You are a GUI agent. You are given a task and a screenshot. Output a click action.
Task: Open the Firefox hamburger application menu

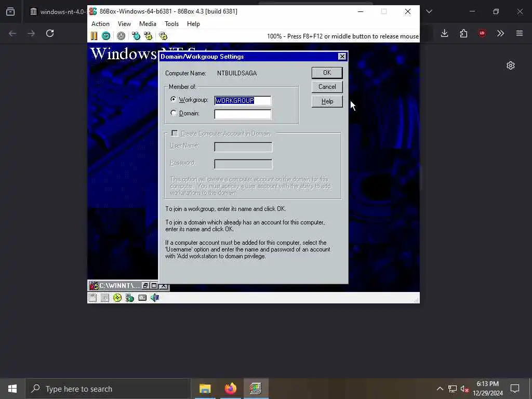click(x=520, y=33)
